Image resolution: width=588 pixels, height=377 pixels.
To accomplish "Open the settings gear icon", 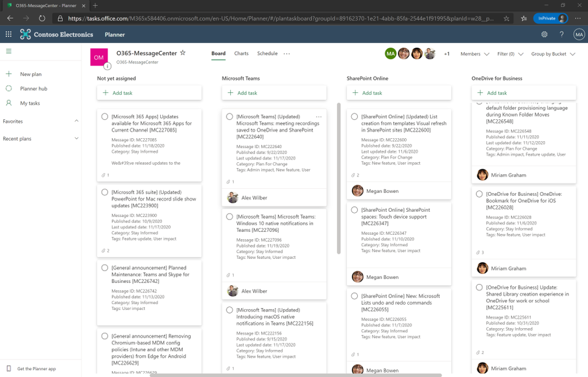I will tap(544, 35).
